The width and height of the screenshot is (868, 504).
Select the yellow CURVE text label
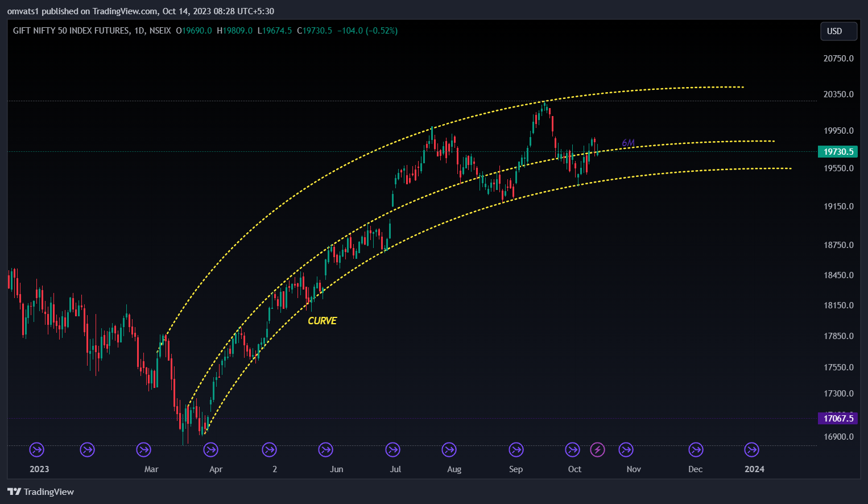(322, 321)
